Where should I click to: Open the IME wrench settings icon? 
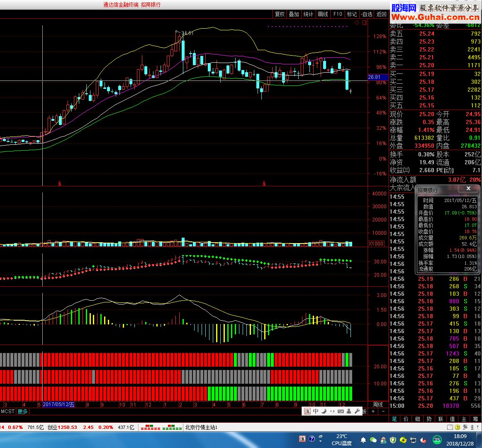click(357, 411)
